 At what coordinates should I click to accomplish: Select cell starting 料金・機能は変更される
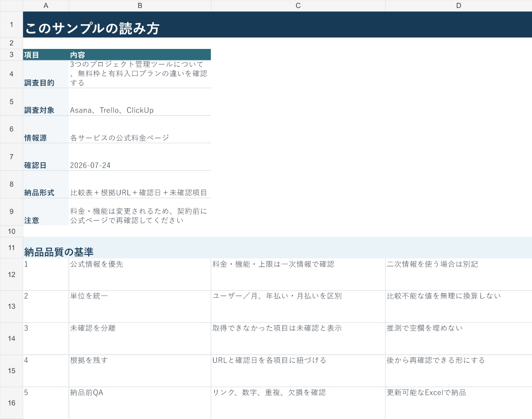click(x=140, y=212)
